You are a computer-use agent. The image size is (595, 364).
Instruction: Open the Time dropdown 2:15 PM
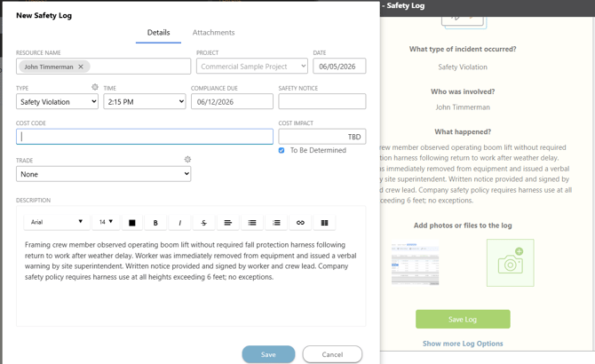click(x=145, y=101)
